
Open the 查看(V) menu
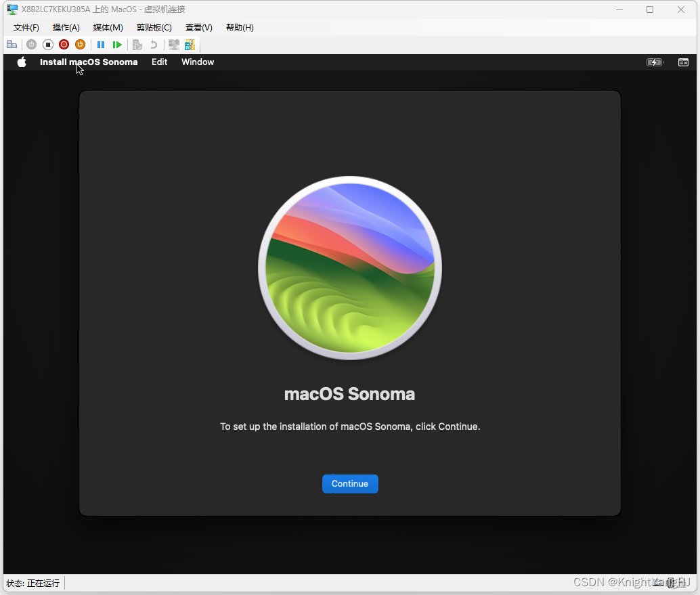pyautogui.click(x=198, y=28)
